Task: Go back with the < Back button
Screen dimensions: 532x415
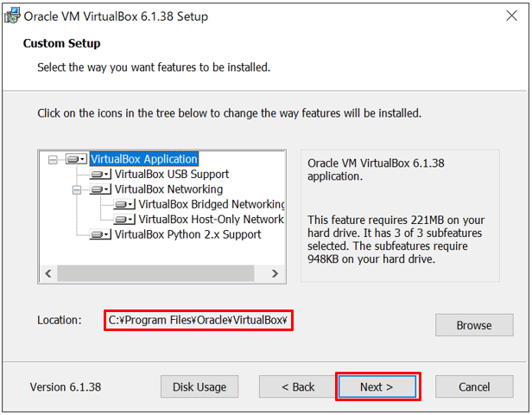Action: tap(298, 386)
